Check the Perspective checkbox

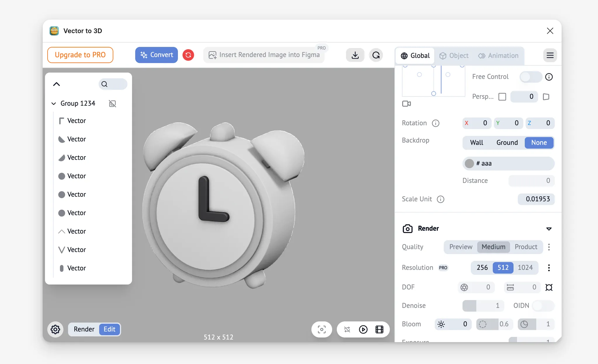click(x=502, y=97)
